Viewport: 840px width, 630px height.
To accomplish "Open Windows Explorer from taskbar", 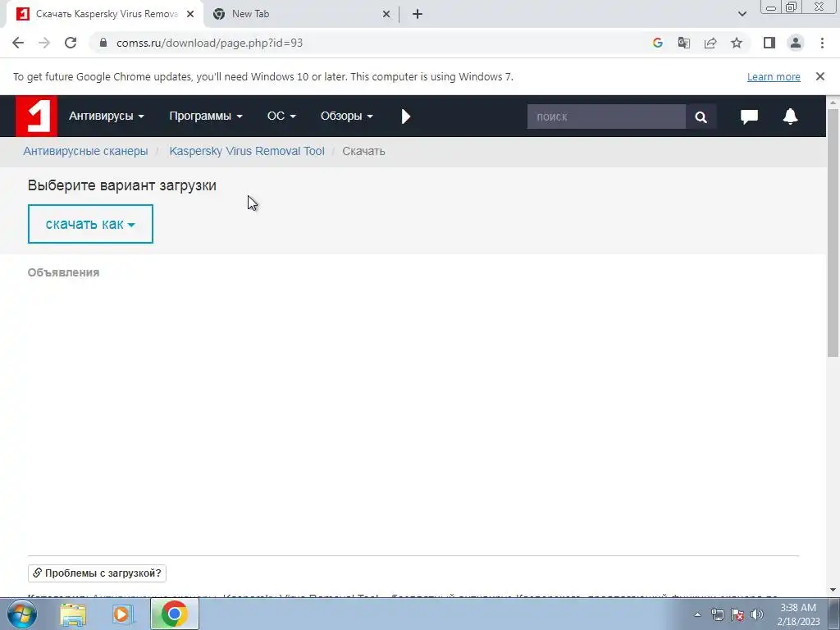I will tap(73, 614).
